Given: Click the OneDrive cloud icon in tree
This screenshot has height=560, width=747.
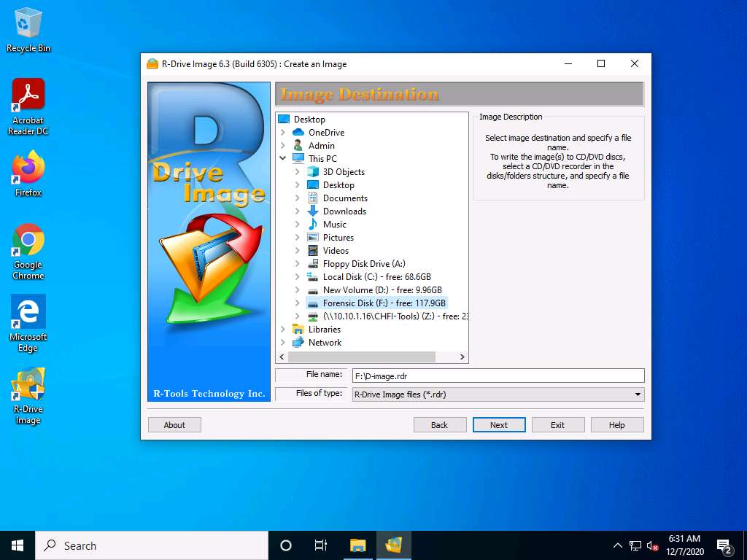Looking at the screenshot, I should pos(298,133).
